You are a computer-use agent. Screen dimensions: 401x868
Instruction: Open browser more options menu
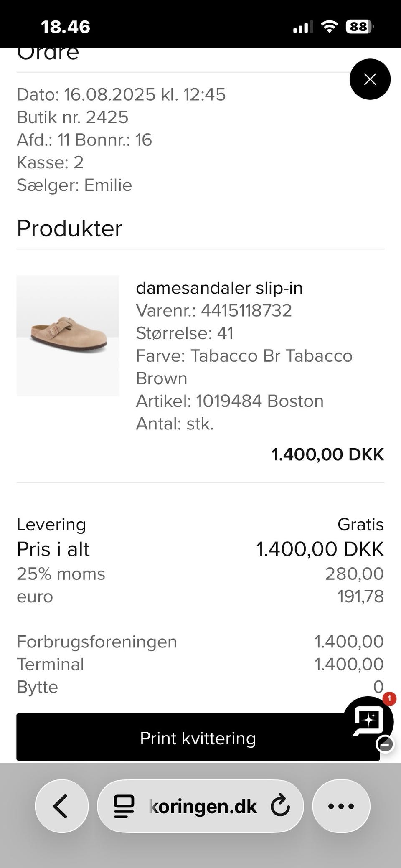(341, 806)
